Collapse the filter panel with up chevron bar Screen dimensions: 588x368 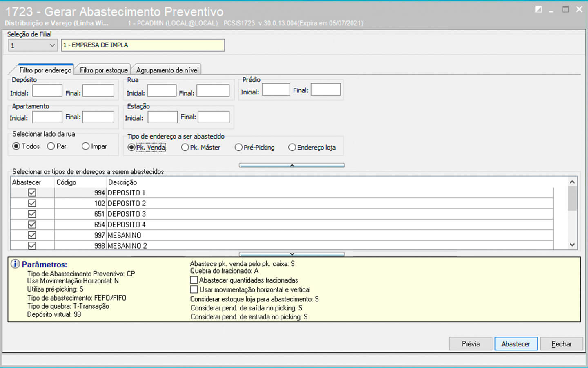(x=292, y=165)
